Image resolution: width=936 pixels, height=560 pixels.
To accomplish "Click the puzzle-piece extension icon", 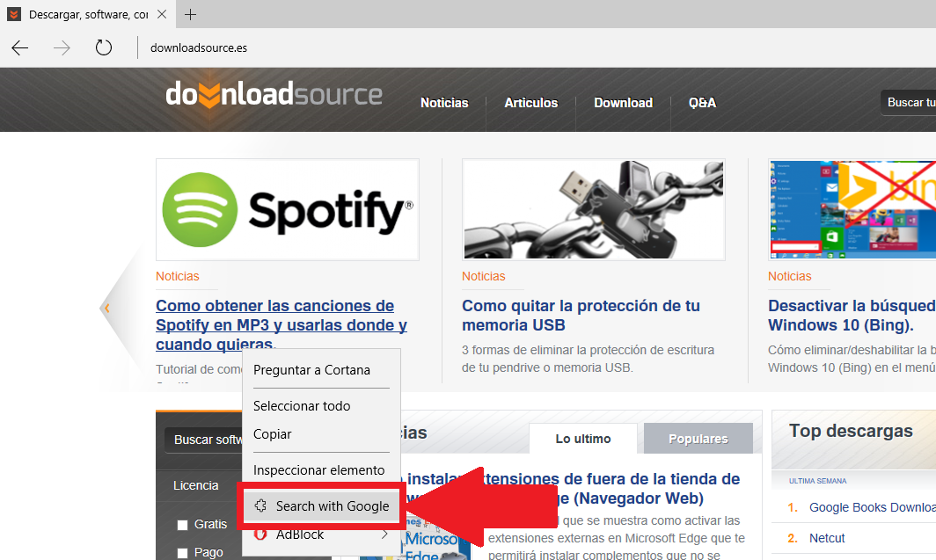I will coord(260,505).
